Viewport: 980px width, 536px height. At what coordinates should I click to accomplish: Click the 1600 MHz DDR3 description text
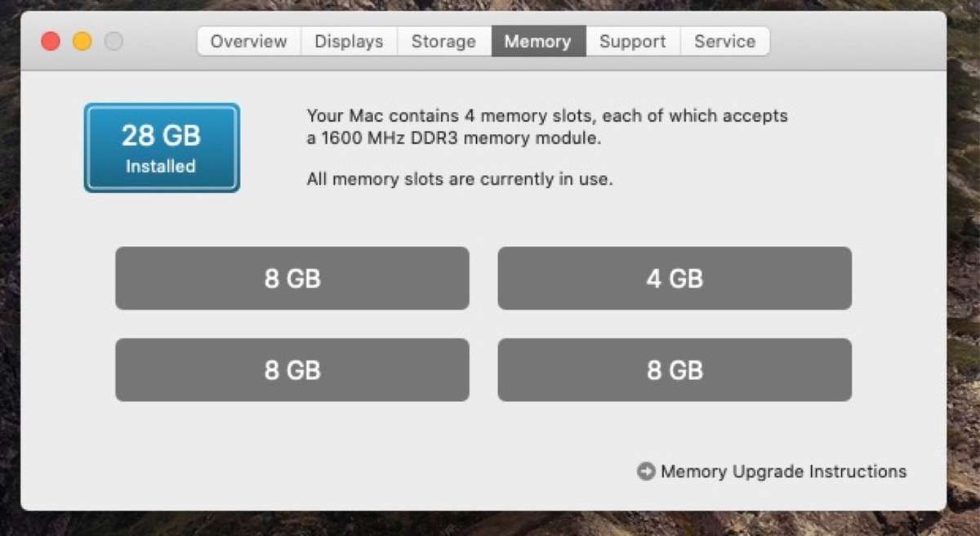coord(547,127)
